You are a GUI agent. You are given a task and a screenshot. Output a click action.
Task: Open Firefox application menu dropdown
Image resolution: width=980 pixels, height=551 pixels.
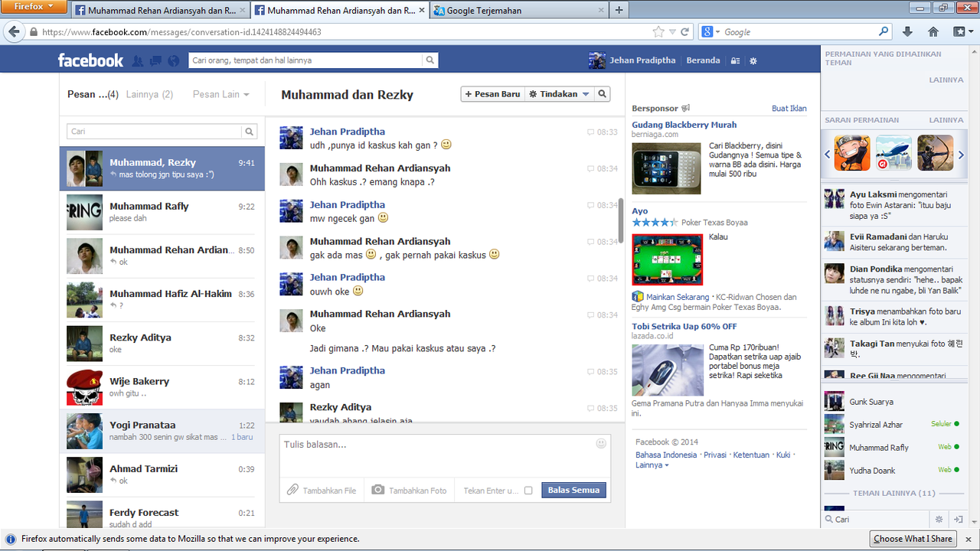(x=34, y=7)
